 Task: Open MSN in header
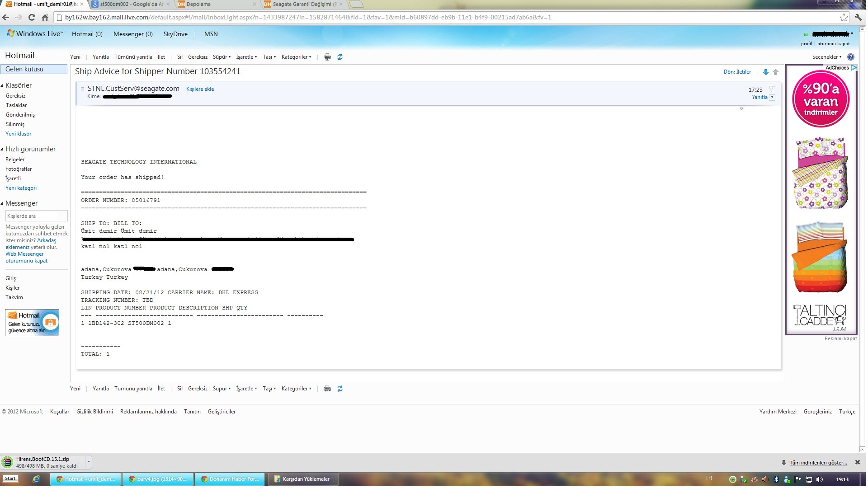pos(212,34)
